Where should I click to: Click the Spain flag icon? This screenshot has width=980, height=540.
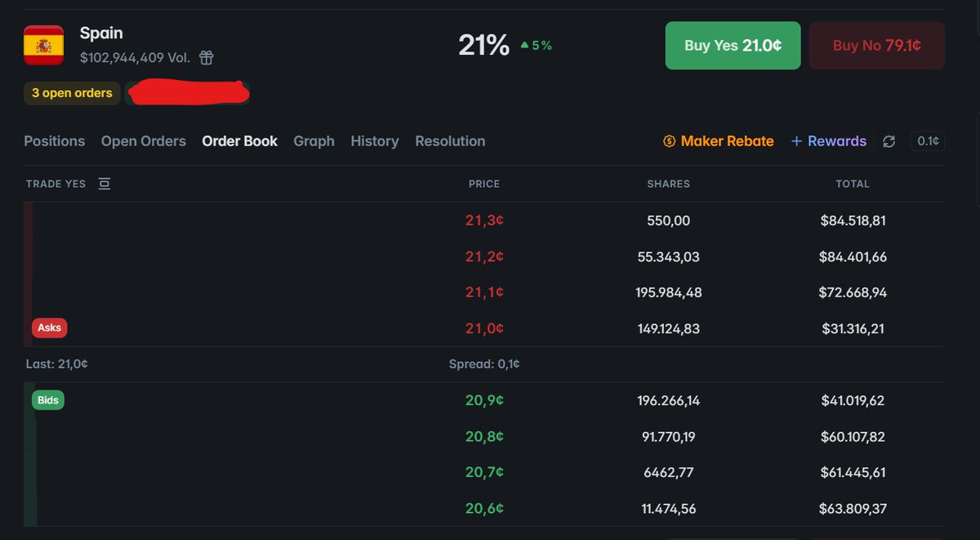coord(44,45)
